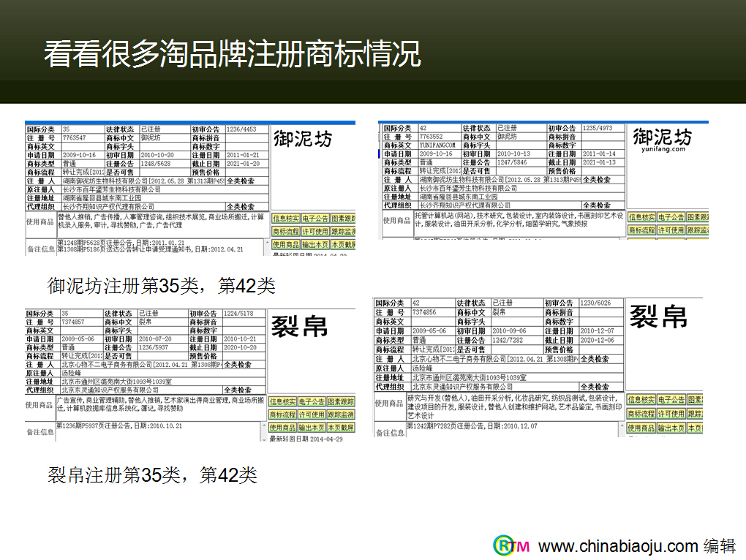The width and height of the screenshot is (746, 560).
Task: Click 全类检索 beside 代理组织 in 御泥坊 class 42 record
Action: [x=597, y=205]
